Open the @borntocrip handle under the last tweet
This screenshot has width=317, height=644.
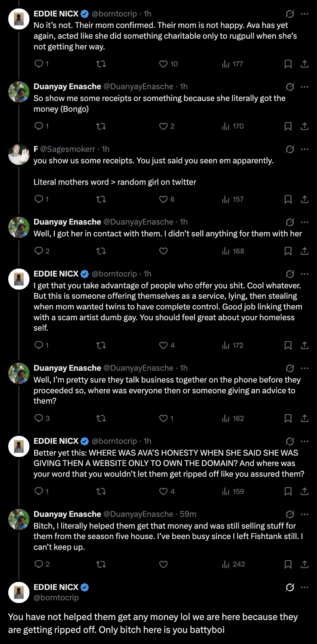[56, 597]
